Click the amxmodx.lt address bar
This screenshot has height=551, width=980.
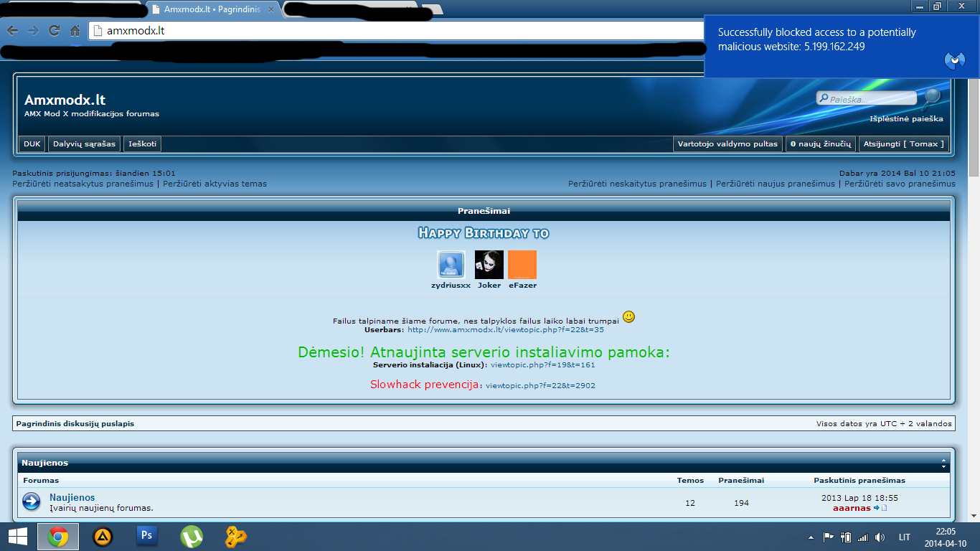pyautogui.click(x=395, y=31)
